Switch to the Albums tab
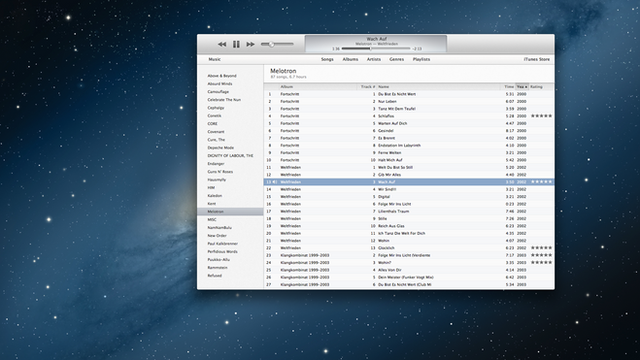The image size is (640, 360). point(350,59)
